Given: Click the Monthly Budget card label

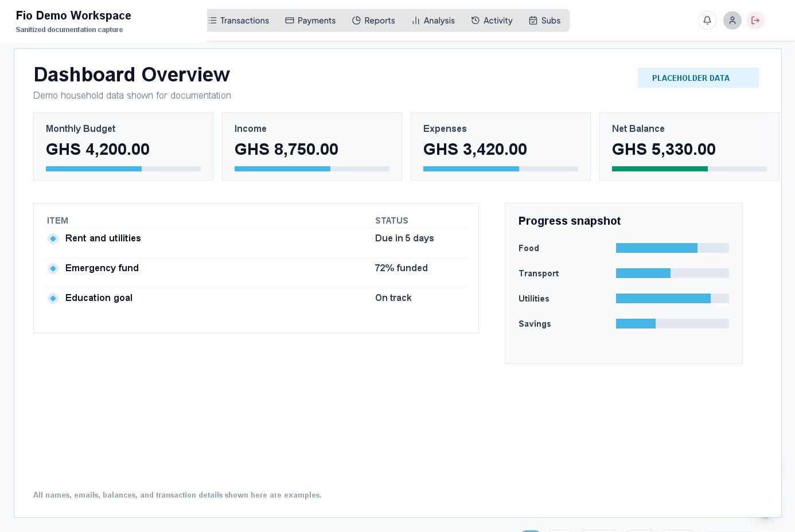Looking at the screenshot, I should [x=80, y=129].
